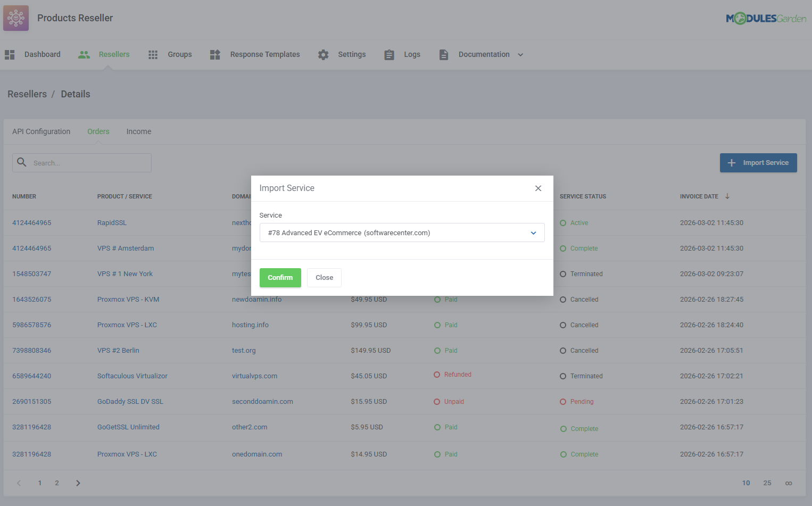The image size is (812, 506).
Task: Go to page 2 of orders
Action: coord(56,483)
